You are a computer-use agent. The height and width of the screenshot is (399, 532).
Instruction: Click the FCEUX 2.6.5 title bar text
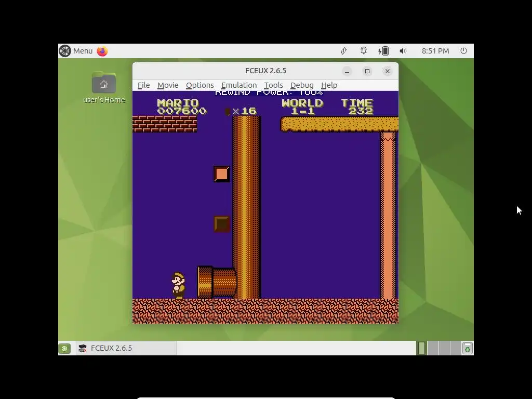[x=265, y=71]
